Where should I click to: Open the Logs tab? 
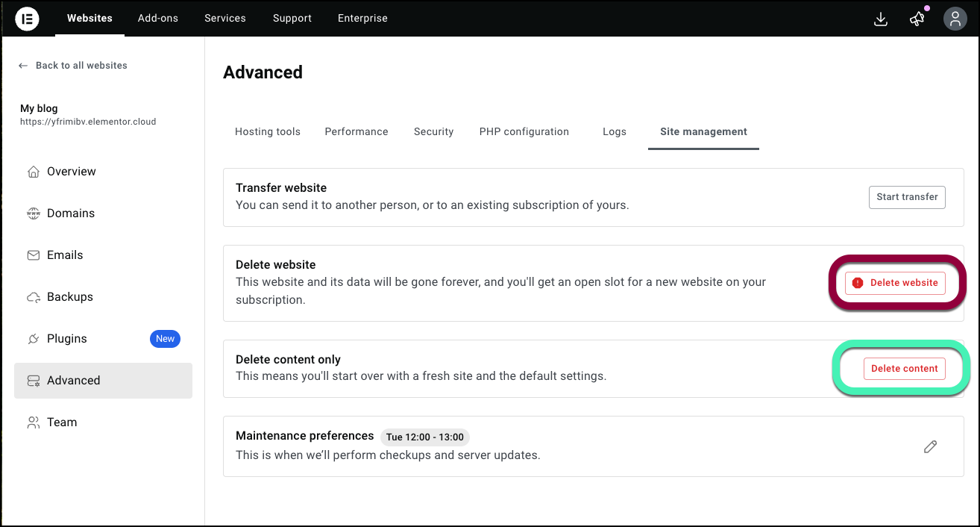coord(614,132)
